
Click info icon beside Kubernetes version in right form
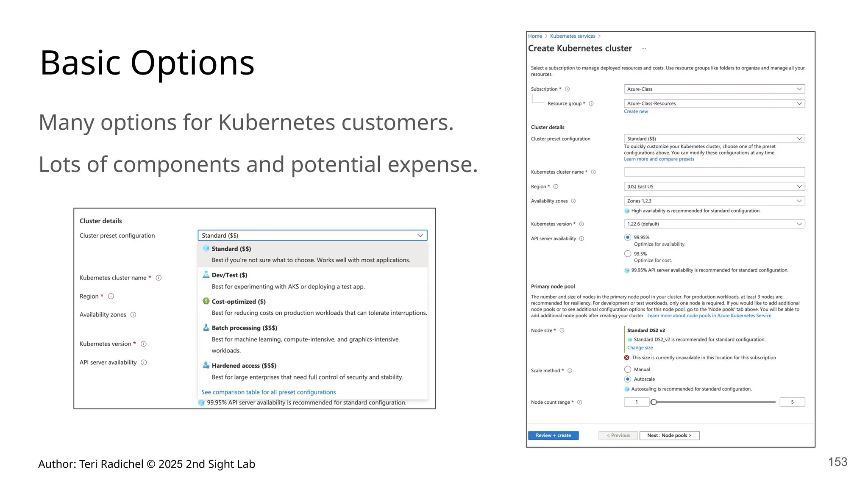point(581,224)
